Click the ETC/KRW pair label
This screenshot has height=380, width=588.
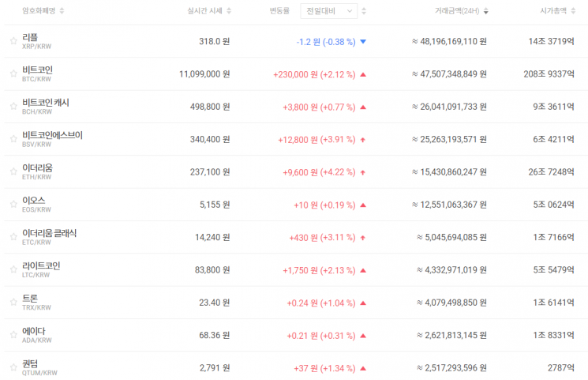(x=36, y=243)
